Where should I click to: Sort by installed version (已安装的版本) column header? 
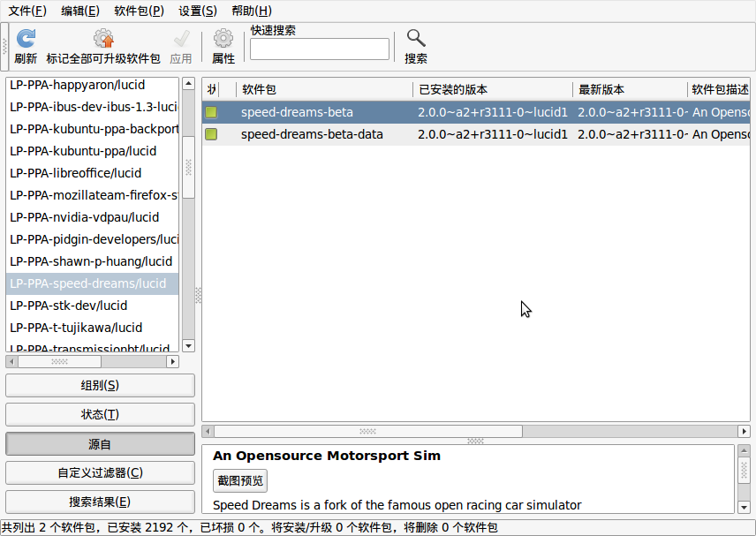pos(493,90)
